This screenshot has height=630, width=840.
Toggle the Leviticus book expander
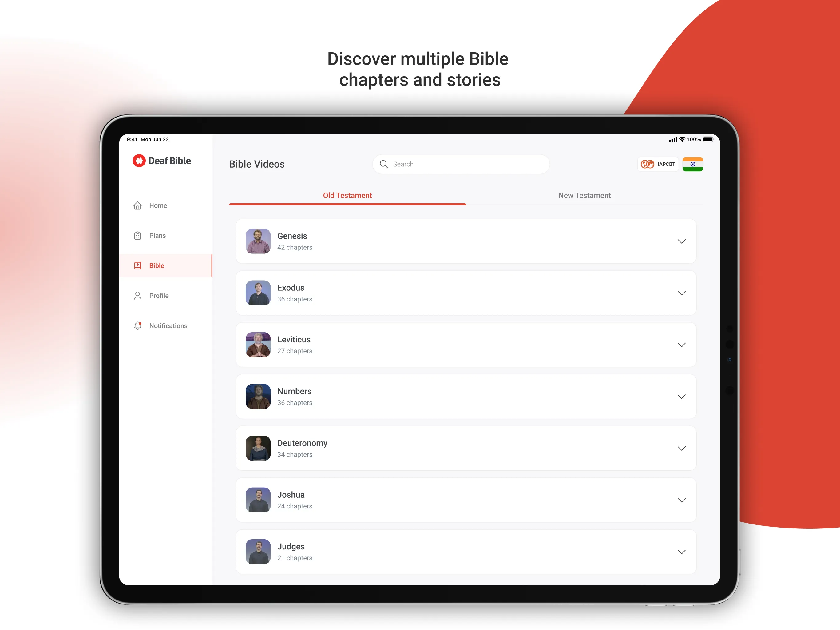click(682, 345)
